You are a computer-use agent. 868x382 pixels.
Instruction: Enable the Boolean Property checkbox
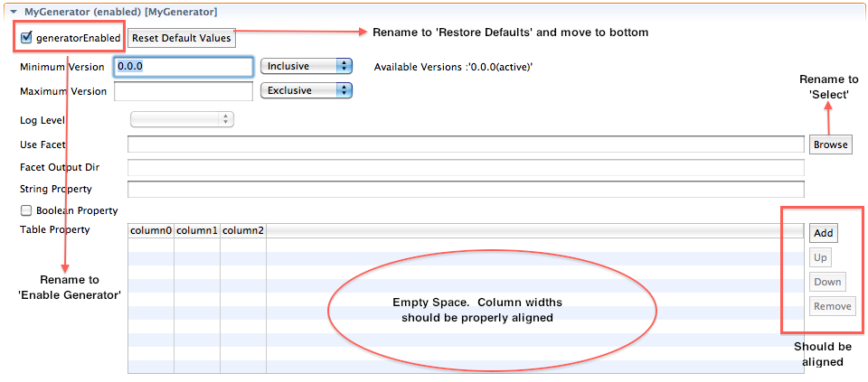click(25, 210)
